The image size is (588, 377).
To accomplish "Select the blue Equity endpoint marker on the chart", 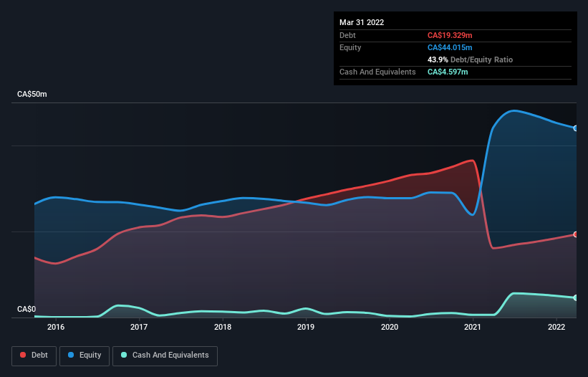I will tap(576, 128).
